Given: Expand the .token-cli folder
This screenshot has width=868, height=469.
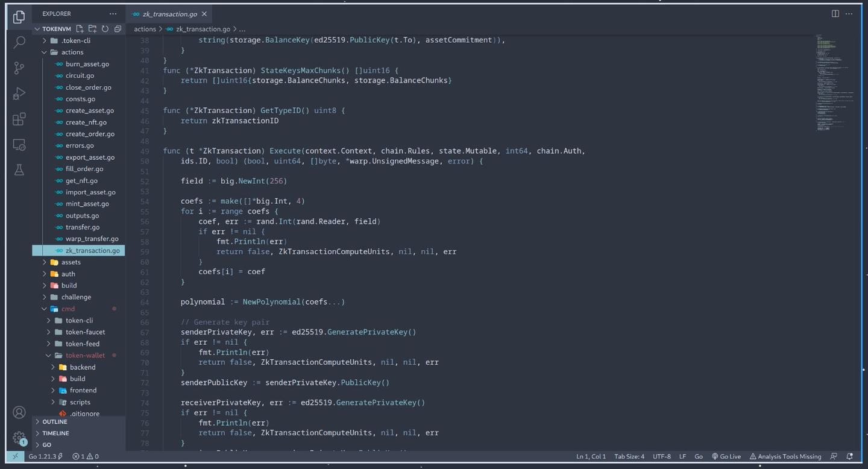Looking at the screenshot, I should pos(78,40).
